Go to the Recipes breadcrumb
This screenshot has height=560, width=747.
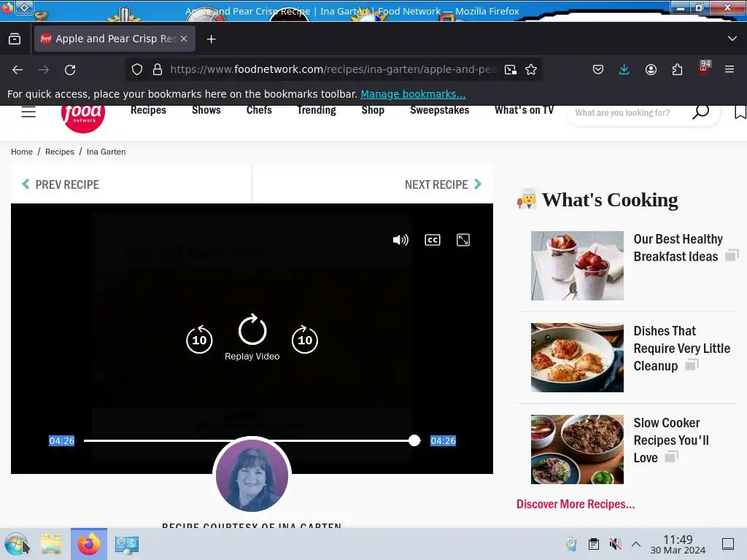(60, 152)
